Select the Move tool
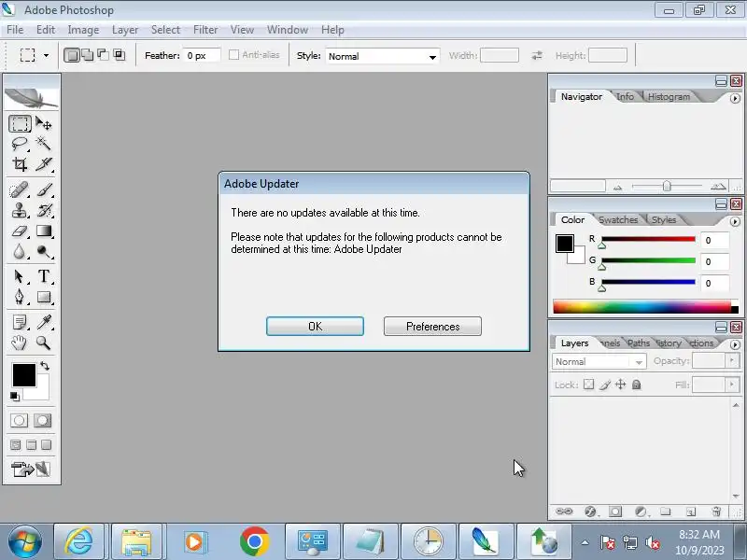The image size is (747, 560). 43,124
